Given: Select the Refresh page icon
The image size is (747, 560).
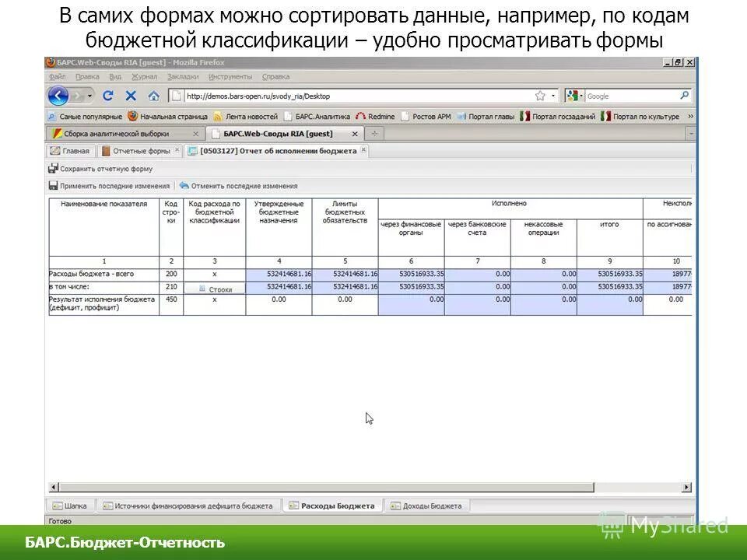Looking at the screenshot, I should coord(107,96).
